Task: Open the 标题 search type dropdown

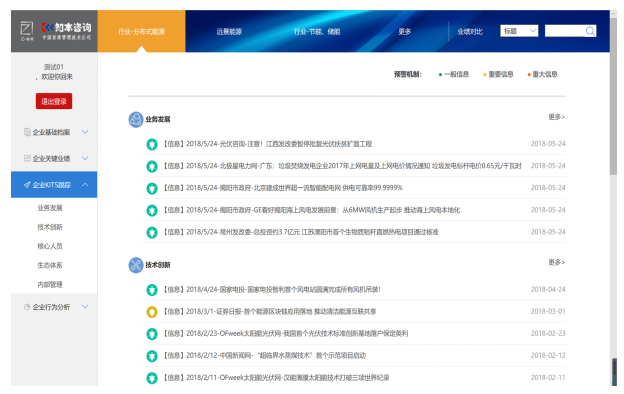Action: (x=519, y=31)
